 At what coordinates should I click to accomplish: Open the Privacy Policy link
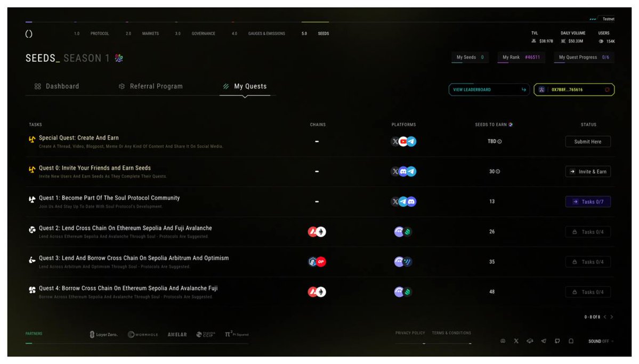point(410,333)
